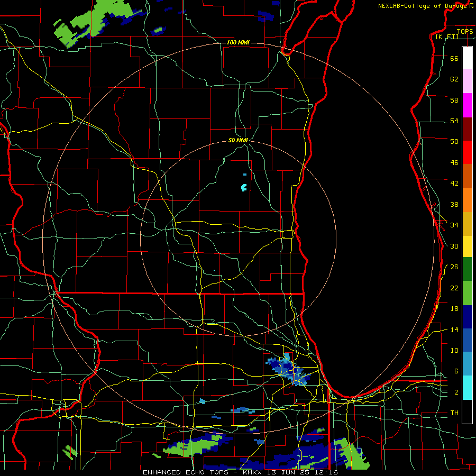Click the 38 legend value
This screenshot has width=476, height=476.
454,205
